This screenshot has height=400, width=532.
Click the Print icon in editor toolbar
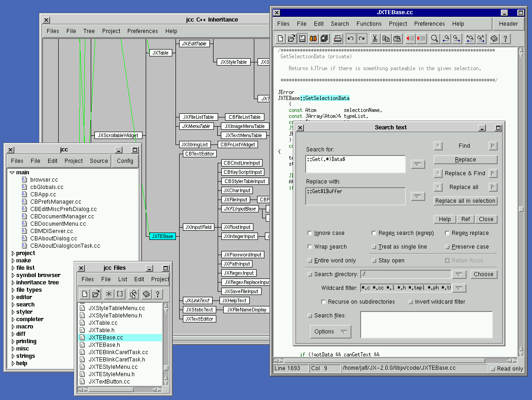(x=338, y=39)
